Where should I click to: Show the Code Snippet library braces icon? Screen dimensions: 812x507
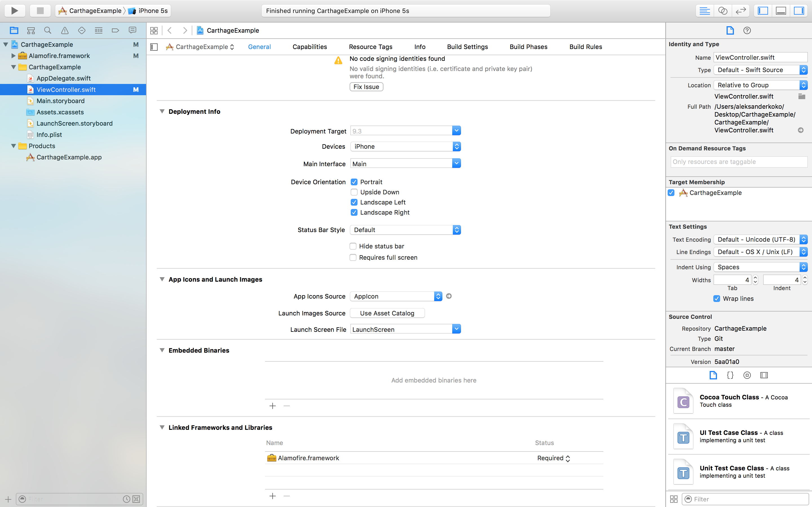(730, 375)
